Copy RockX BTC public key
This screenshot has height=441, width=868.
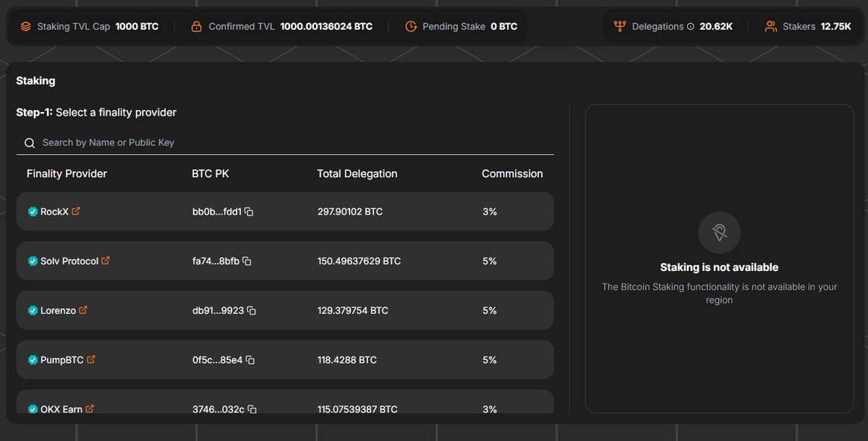[x=249, y=212]
